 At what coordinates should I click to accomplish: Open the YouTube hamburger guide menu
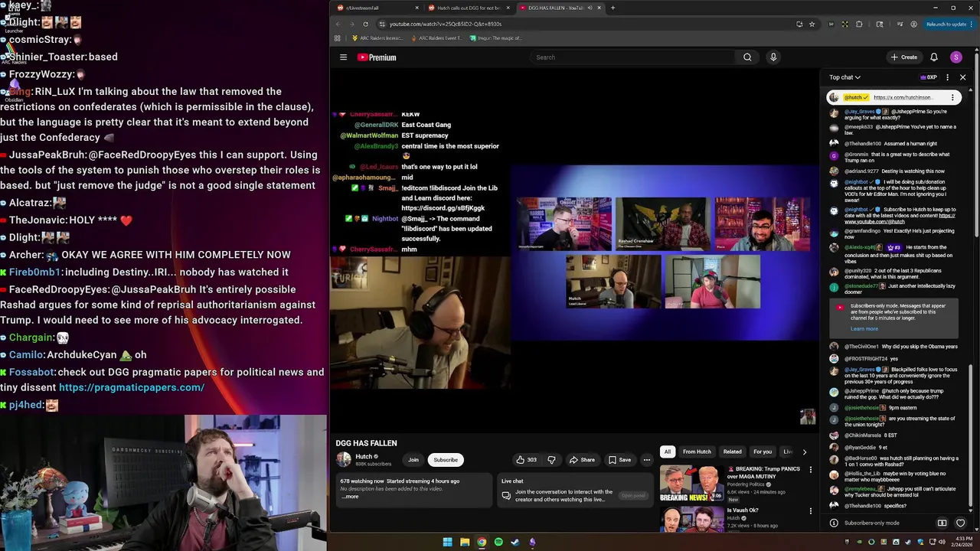[343, 57]
